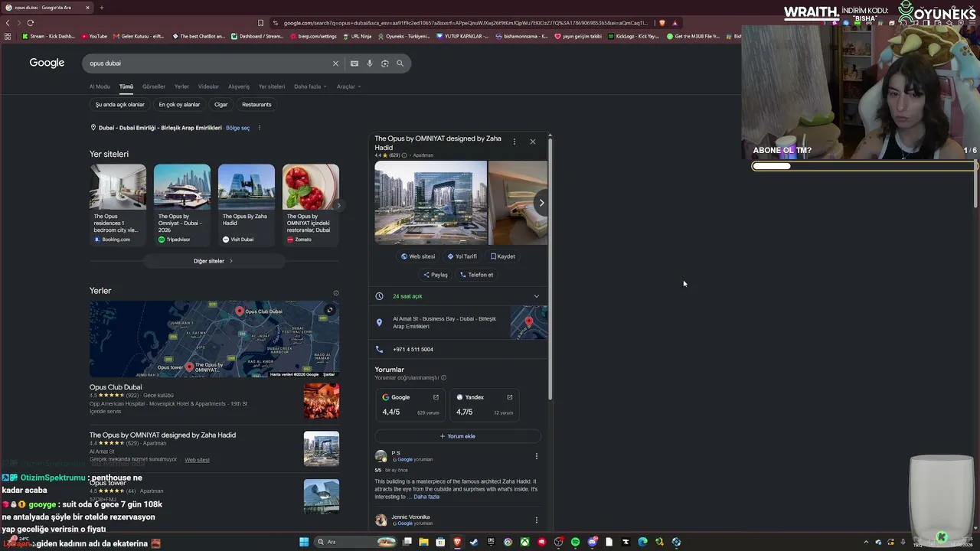Viewport: 980px width, 551px height.
Task: Open options for Jennie Veronika's review
Action: click(x=536, y=520)
